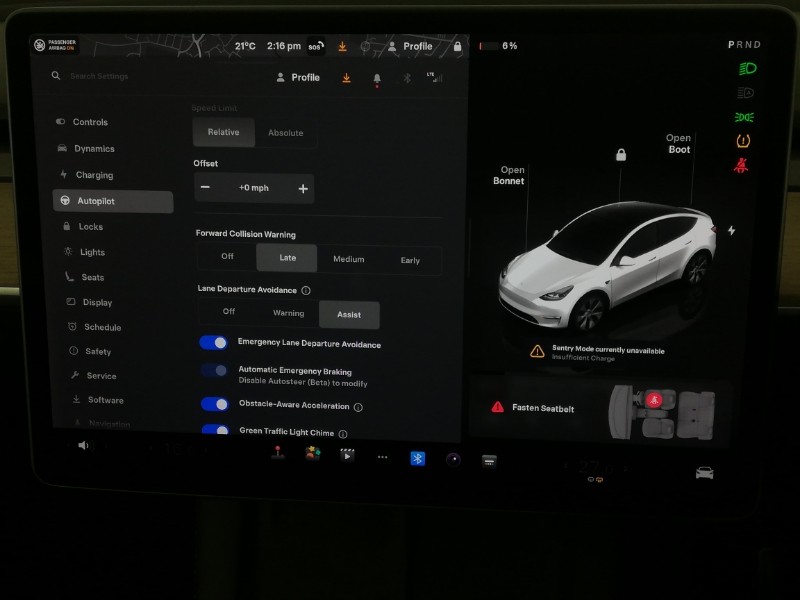Open the Dynamics settings section
This screenshot has width=800, height=600.
pyautogui.click(x=86, y=148)
